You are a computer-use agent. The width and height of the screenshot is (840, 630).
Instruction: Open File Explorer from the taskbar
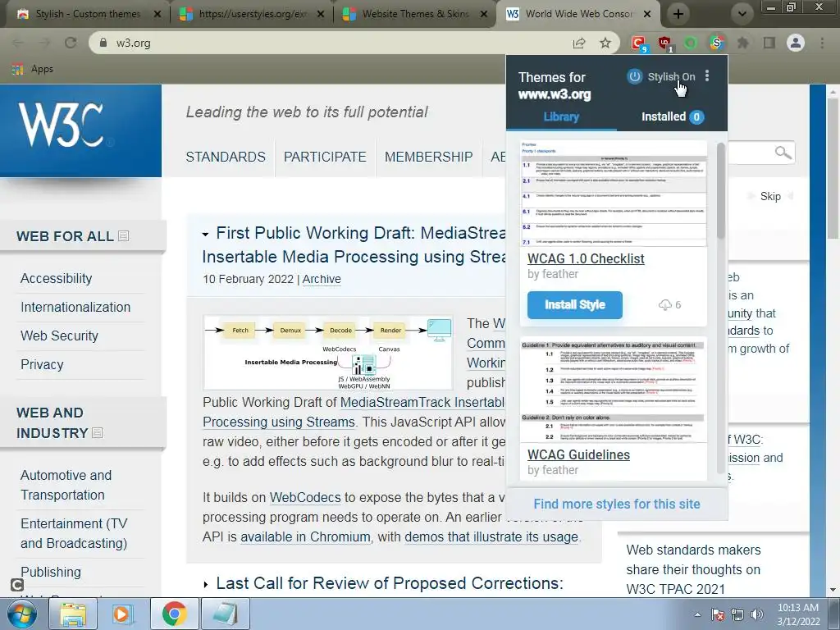pos(73,614)
